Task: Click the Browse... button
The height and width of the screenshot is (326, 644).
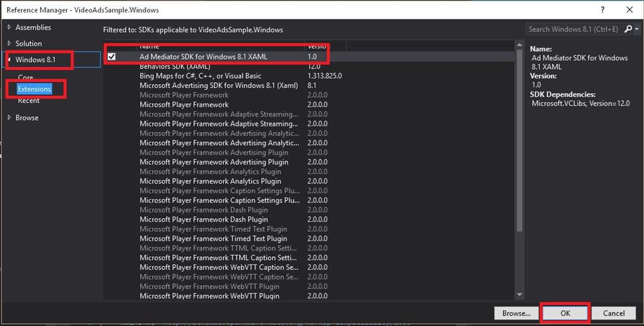Action: 516,313
